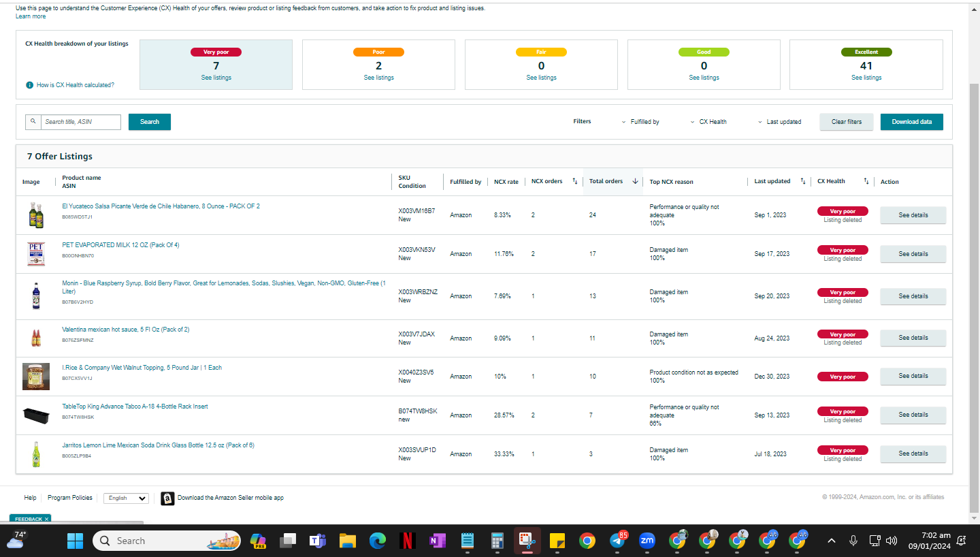The width and height of the screenshot is (980, 557).
Task: Click the Download data button
Action: click(x=912, y=122)
